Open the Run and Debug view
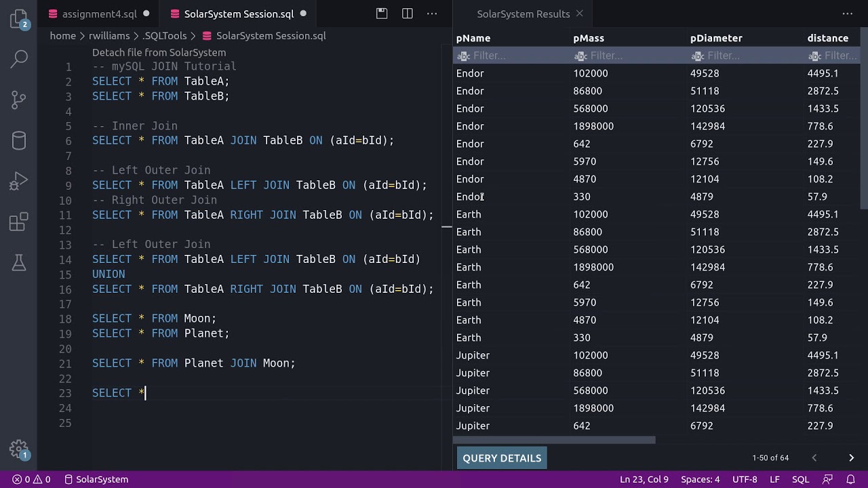This screenshot has height=488, width=868. (x=19, y=181)
